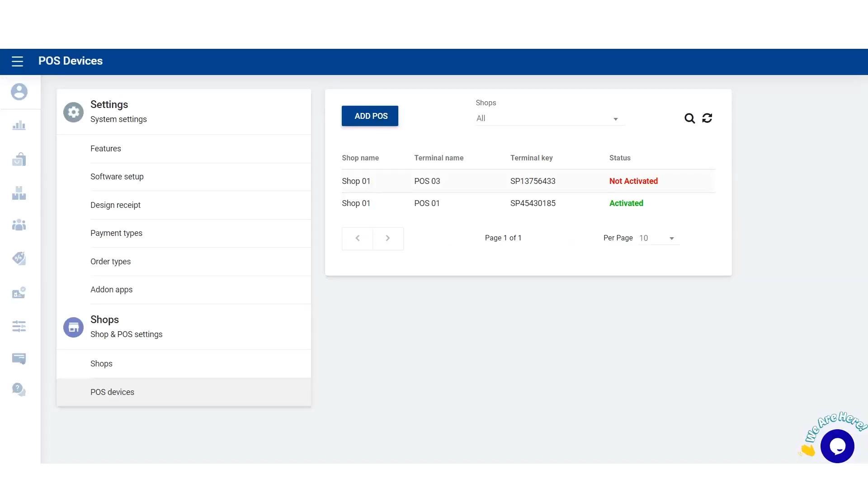Open the inventory boxes icon
The width and height of the screenshot is (868, 488).
pyautogui.click(x=19, y=193)
